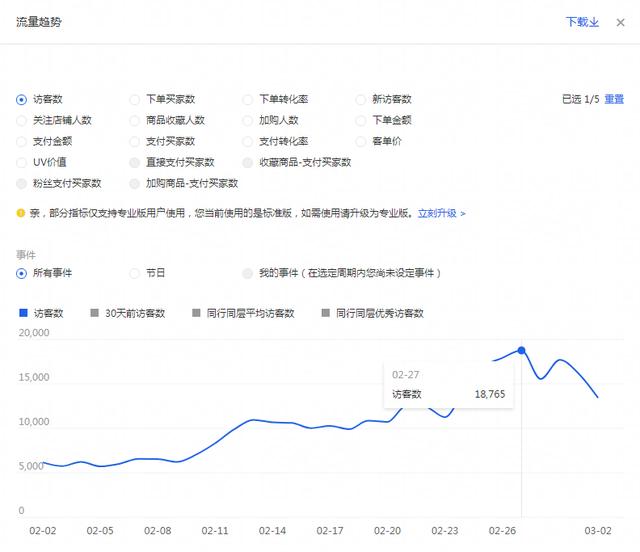Close the 流量趋势 dialog
640x552 pixels.
620,22
